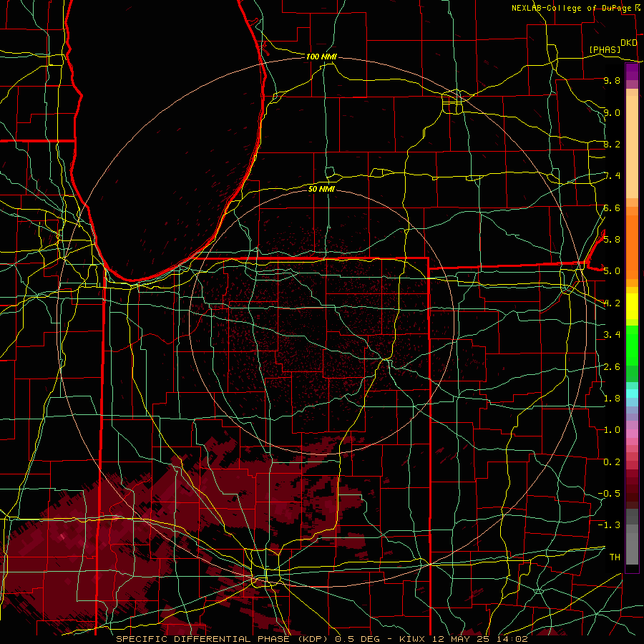Pick the yellow band near 4.2
This screenshot has width=644, height=644.
pyautogui.click(x=632, y=306)
